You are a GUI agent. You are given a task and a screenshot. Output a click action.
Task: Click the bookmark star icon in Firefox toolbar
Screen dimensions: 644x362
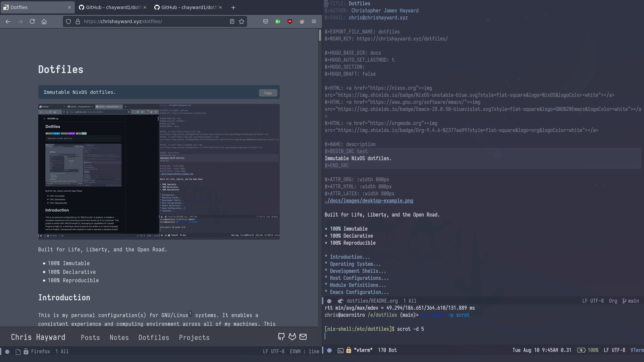(242, 21)
